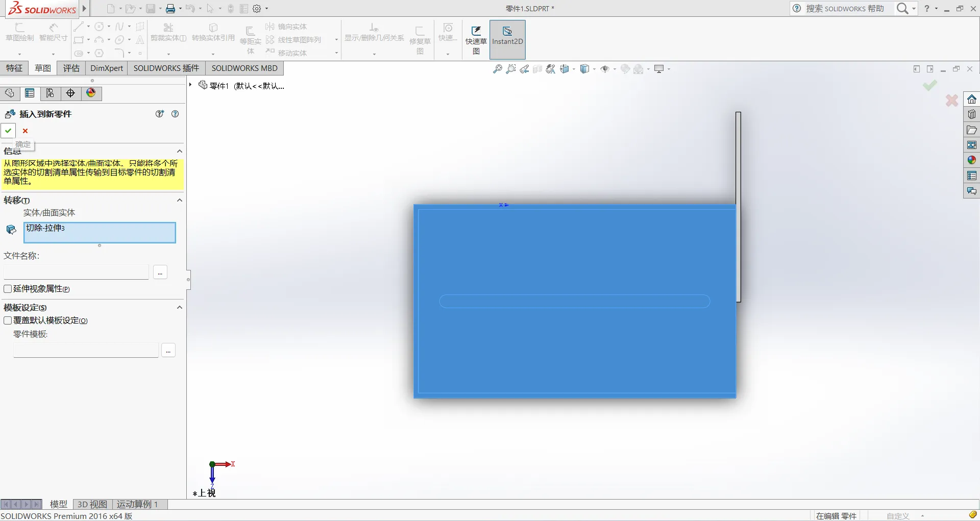Enable 延伸视象属性 checkbox

tap(8, 289)
